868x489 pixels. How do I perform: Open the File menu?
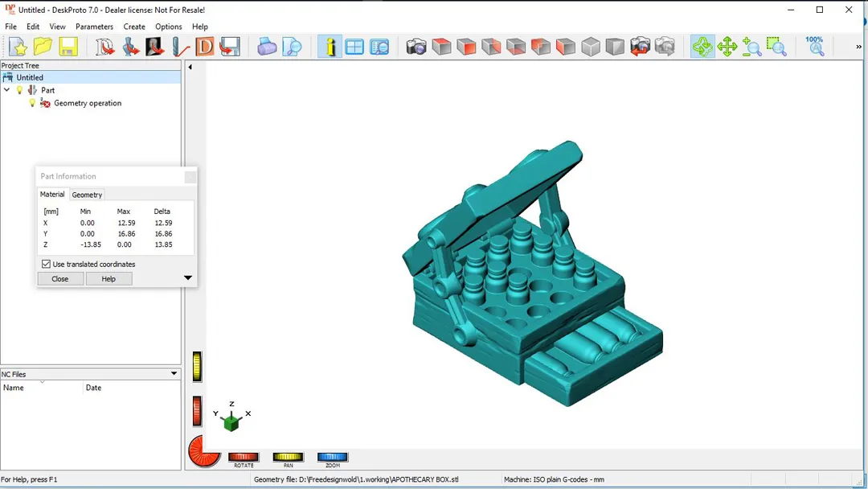click(10, 27)
